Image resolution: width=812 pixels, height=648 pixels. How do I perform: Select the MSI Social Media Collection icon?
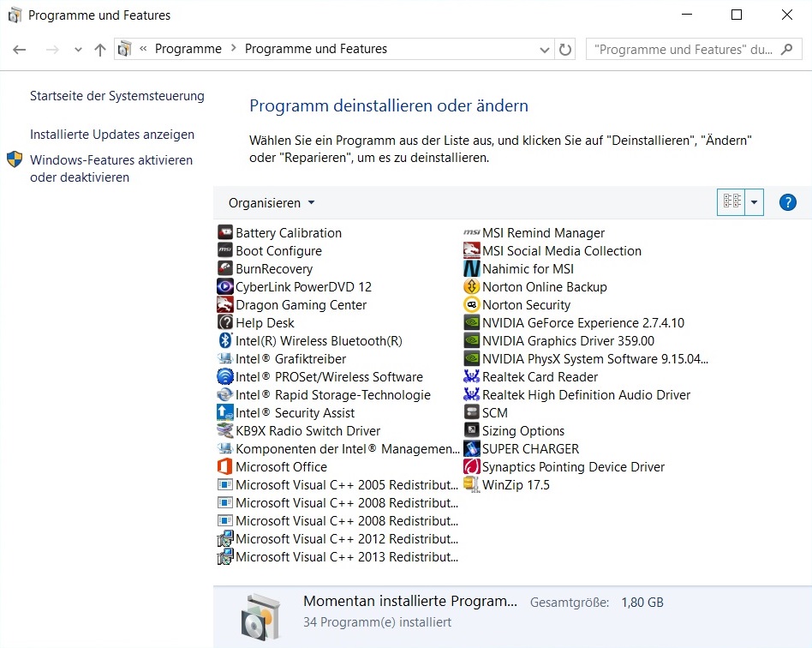click(471, 250)
